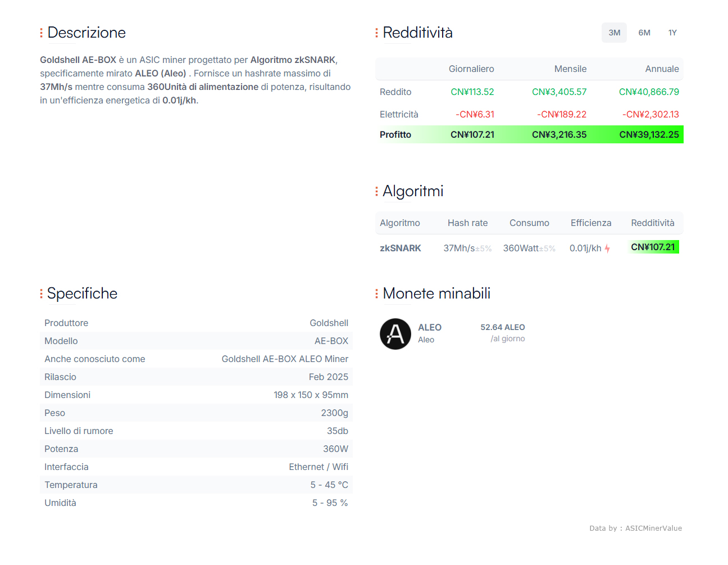728x565 pixels.
Task: Select the 52.64 ALEO daily amount
Action: [503, 327]
